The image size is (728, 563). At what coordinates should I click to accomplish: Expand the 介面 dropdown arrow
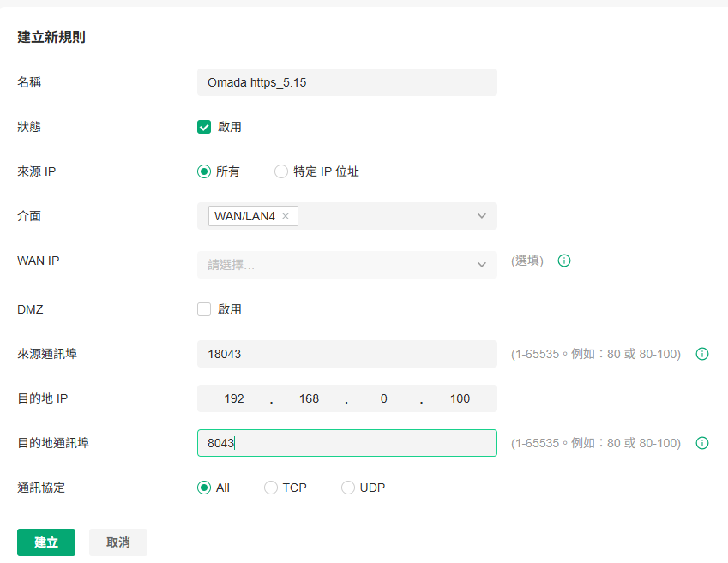click(x=481, y=216)
